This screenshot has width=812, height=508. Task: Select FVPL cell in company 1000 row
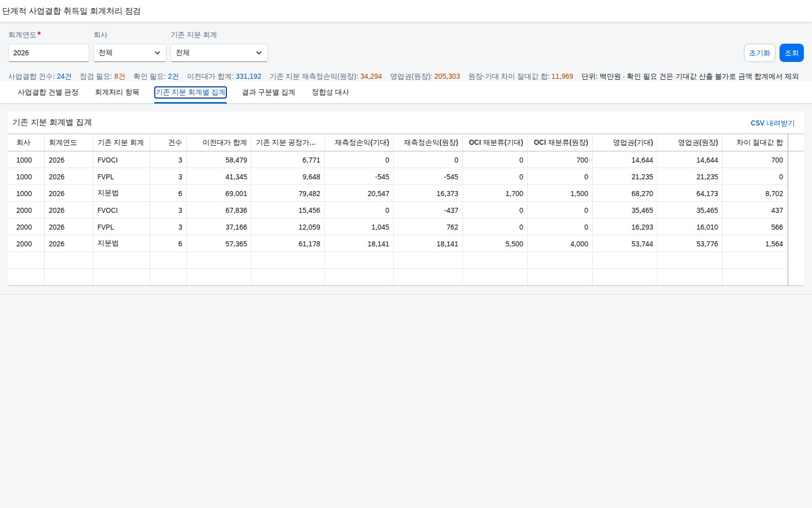coord(122,177)
